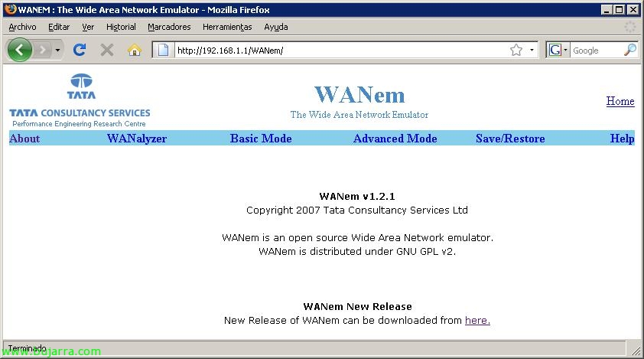Open the Archivo menu
This screenshot has width=644, height=359.
point(23,27)
